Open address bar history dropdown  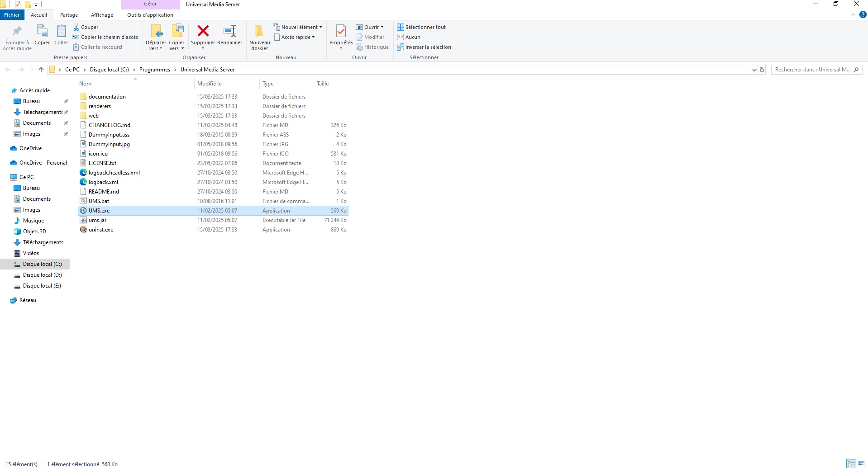[754, 70]
